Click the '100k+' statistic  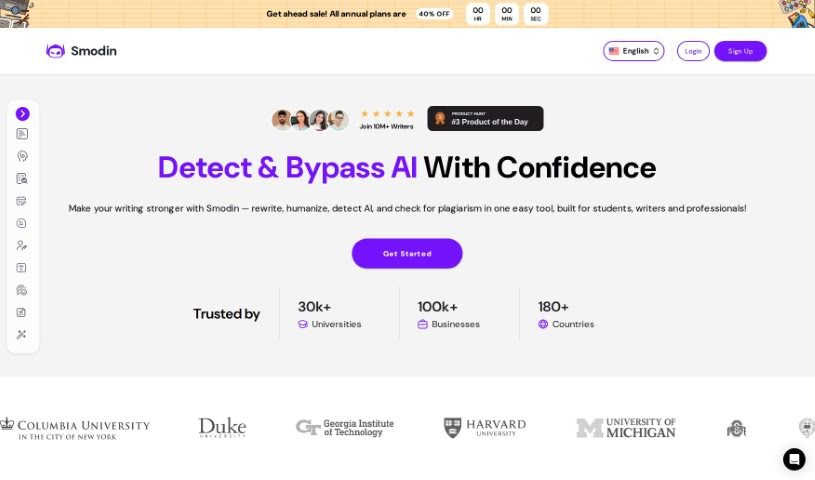[x=438, y=307]
